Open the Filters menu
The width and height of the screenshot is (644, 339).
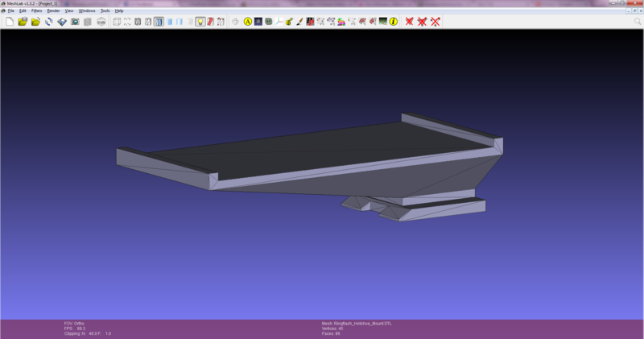pos(36,10)
